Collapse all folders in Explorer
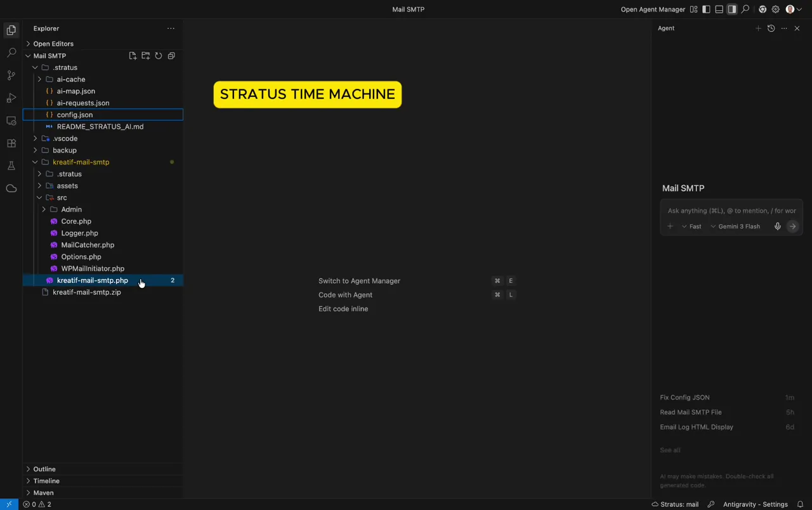This screenshot has width=812, height=510. click(x=171, y=56)
